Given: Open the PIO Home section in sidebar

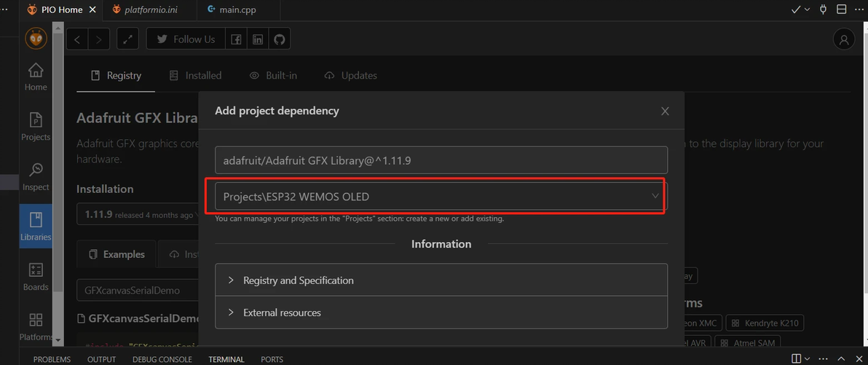Looking at the screenshot, I should [36, 76].
